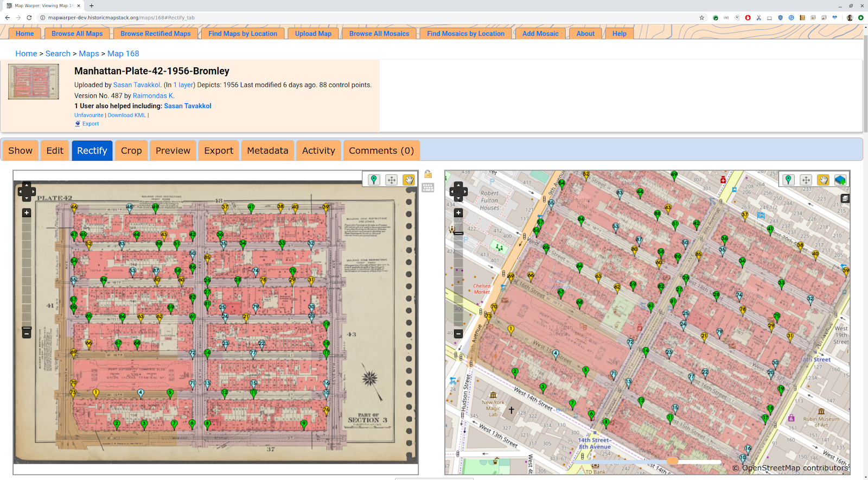Image resolution: width=868 pixels, height=480 pixels.
Task: Go to Home in the top navigation
Action: tap(25, 34)
